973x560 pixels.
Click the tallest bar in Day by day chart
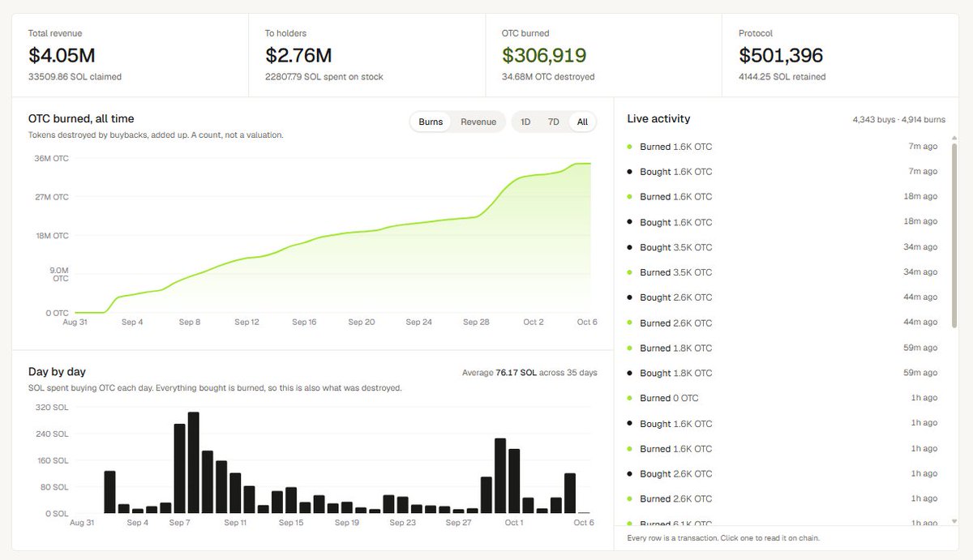[194, 463]
